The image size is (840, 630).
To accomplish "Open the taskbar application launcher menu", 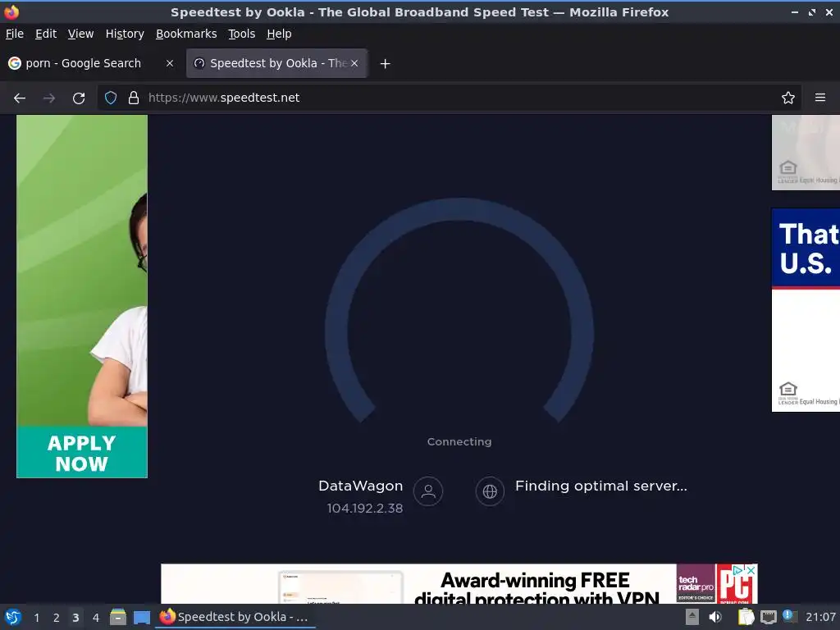I will point(13,617).
